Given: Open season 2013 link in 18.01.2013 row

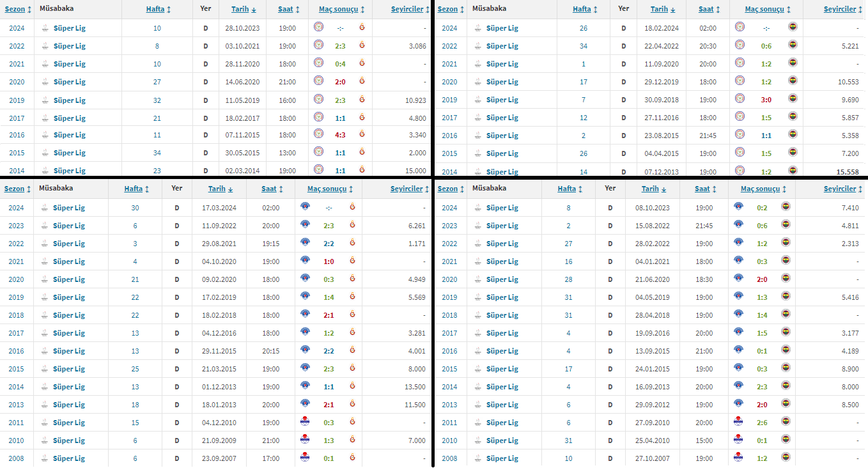Looking at the screenshot, I should pyautogui.click(x=17, y=405).
